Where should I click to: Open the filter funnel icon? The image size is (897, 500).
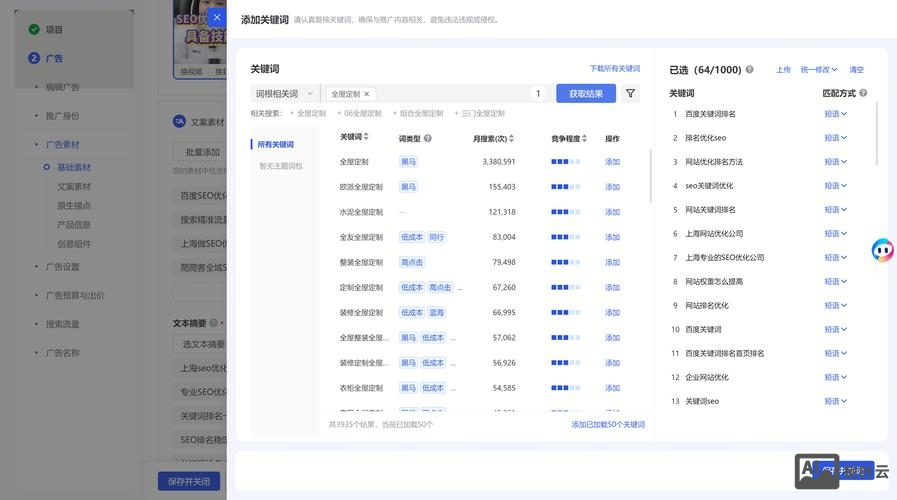(630, 93)
